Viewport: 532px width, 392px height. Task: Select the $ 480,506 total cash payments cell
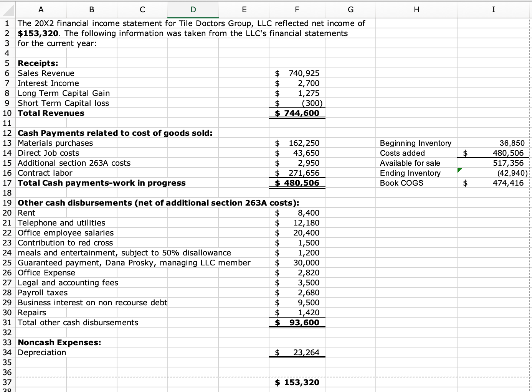297,183
